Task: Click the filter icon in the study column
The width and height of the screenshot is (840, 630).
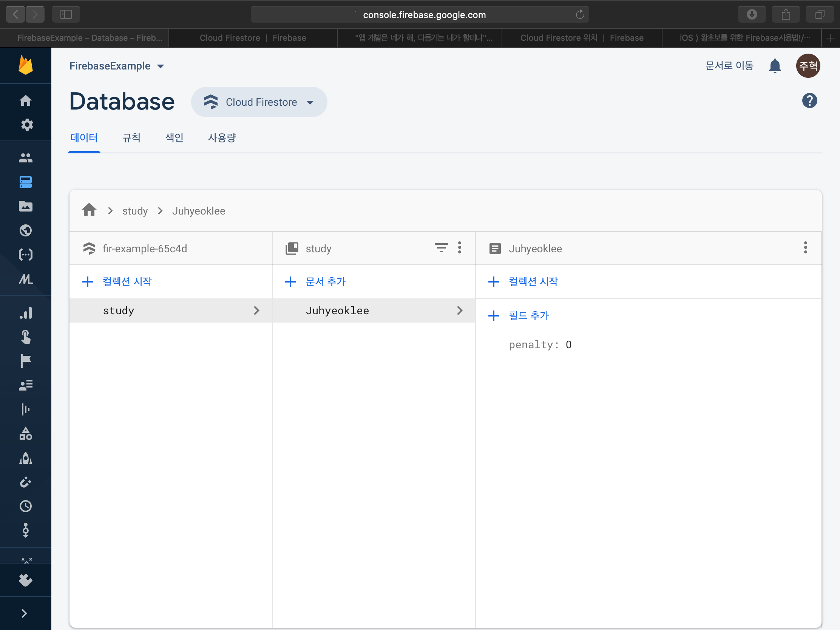Action: click(x=441, y=248)
